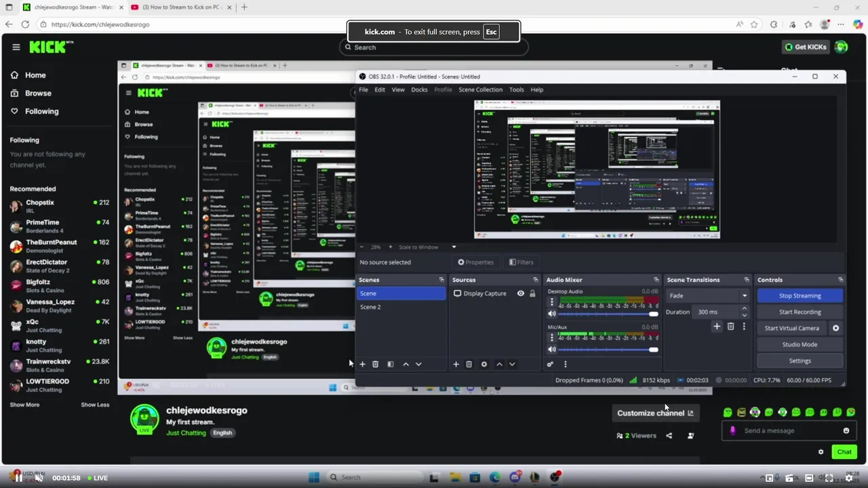This screenshot has height=488, width=868.
Task: Delete selected source with Sources trash icon
Action: click(x=469, y=365)
